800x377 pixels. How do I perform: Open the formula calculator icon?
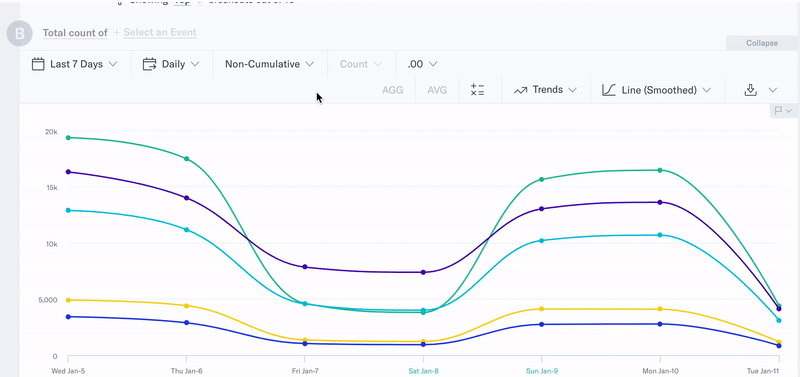tap(478, 90)
